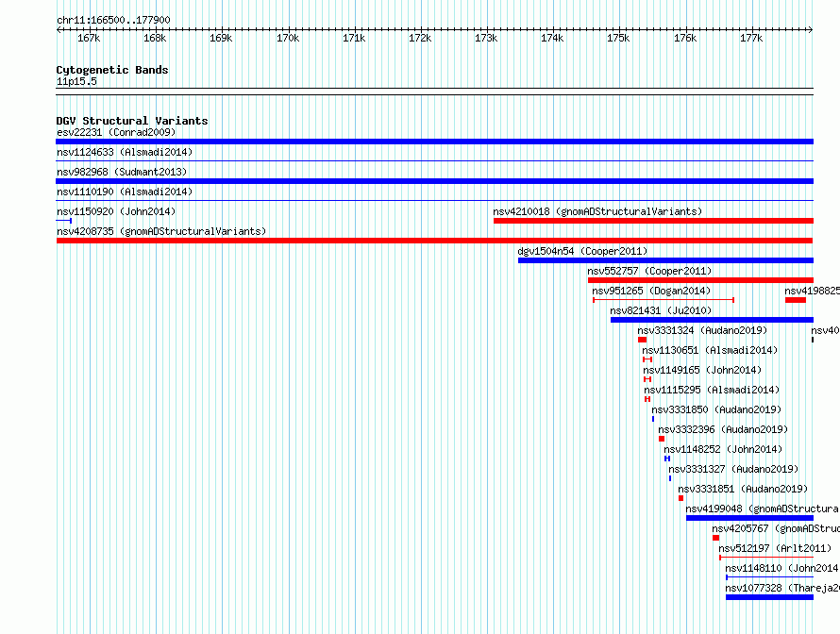The height and width of the screenshot is (634, 840).
Task: Click the red nsv3331851 square glyph
Action: 680,498
